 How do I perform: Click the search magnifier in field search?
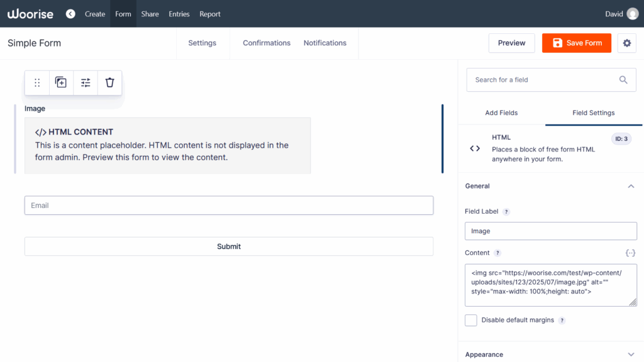point(623,80)
